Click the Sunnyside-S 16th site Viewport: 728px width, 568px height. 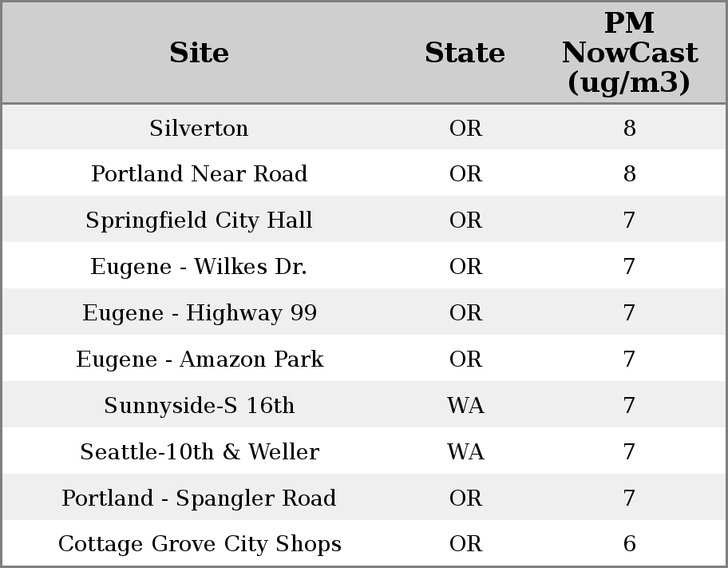tap(199, 406)
